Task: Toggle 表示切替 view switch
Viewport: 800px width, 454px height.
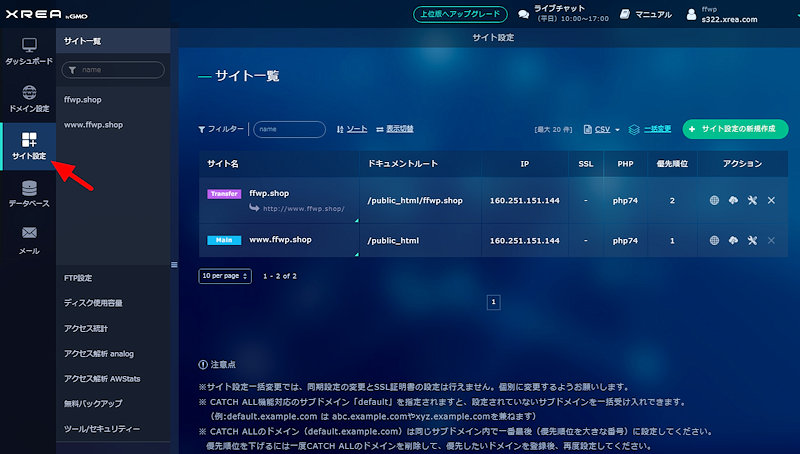Action: click(394, 129)
